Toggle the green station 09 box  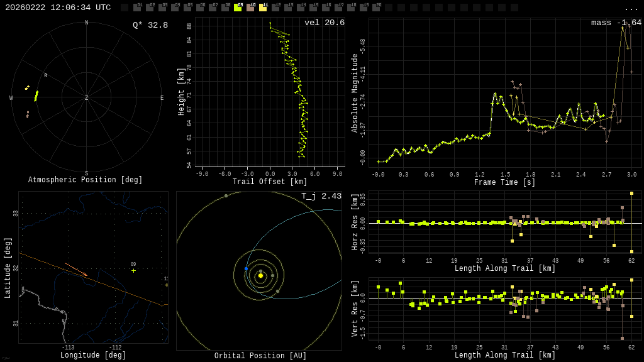pyautogui.click(x=238, y=8)
